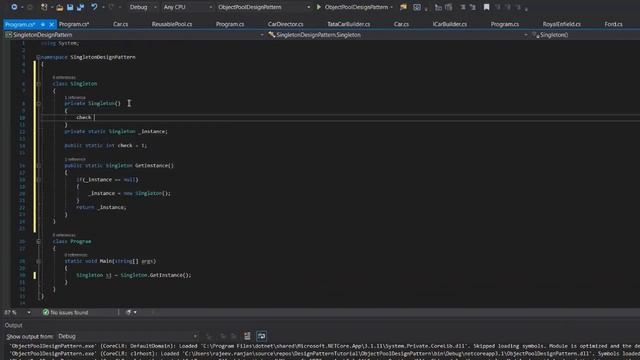Click the No issues found status text
The image size is (640, 360).
coord(69,312)
